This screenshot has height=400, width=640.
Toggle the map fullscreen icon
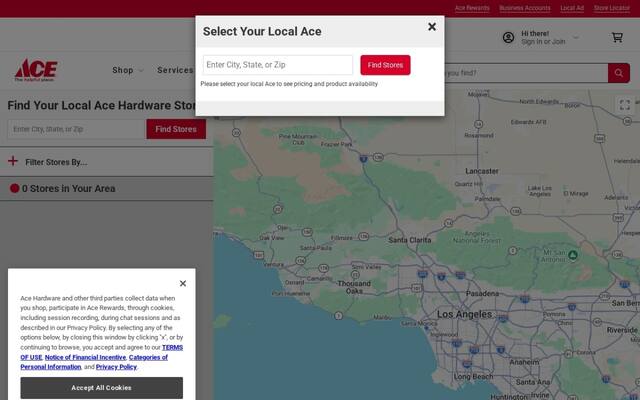click(624, 105)
